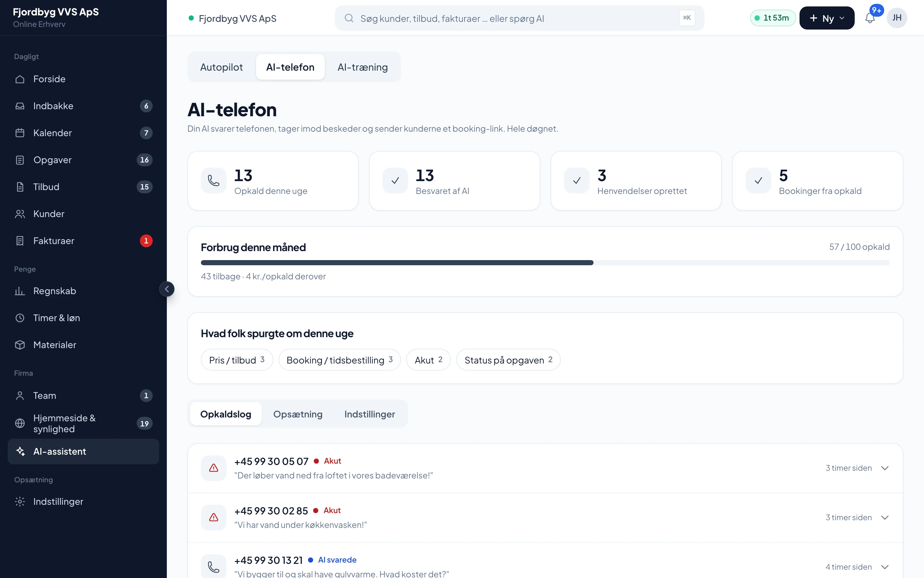Filter by Booking / tidsbestilling chip

point(339,360)
